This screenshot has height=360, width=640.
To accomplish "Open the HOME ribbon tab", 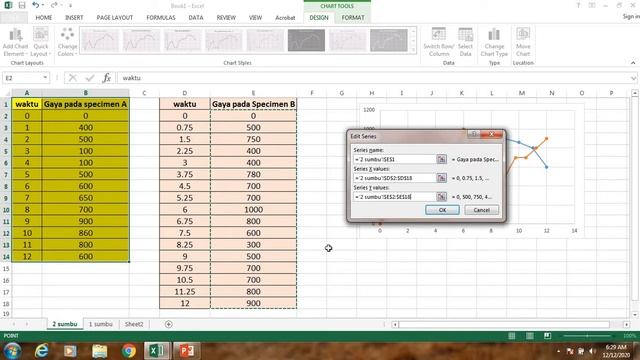I will [x=43, y=18].
